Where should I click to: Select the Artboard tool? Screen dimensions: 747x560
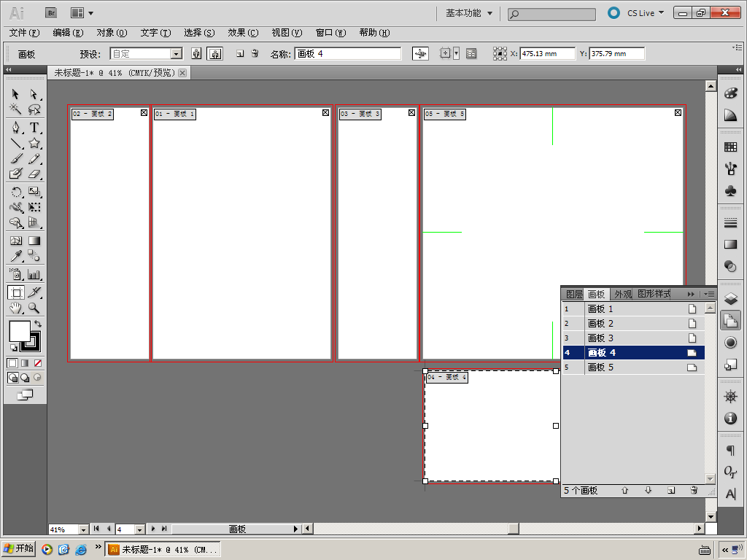click(x=15, y=292)
